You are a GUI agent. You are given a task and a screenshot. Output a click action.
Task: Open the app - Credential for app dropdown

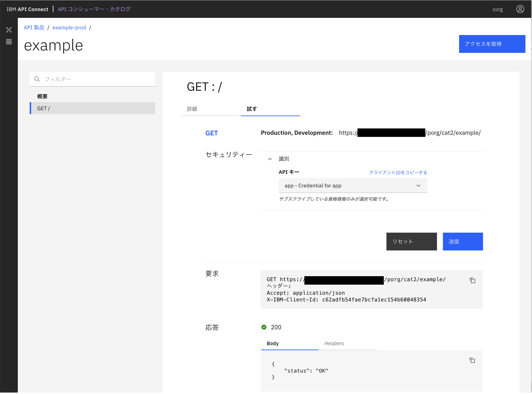coord(348,186)
